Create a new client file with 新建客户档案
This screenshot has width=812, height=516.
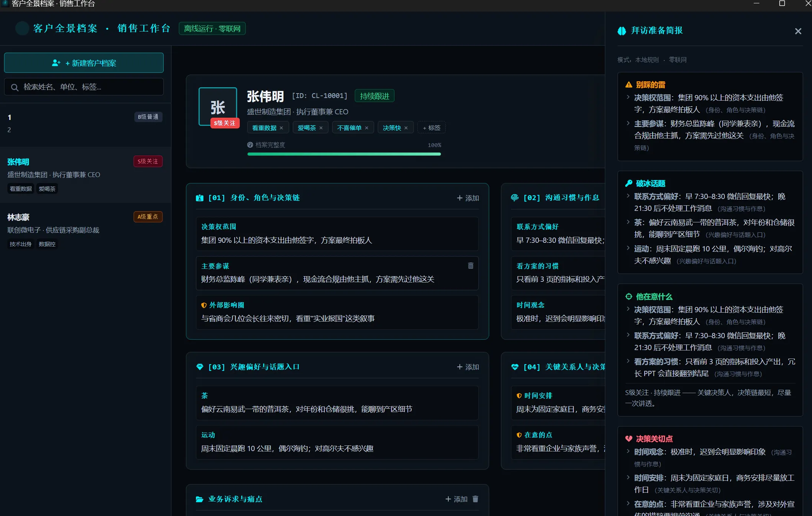(84, 63)
